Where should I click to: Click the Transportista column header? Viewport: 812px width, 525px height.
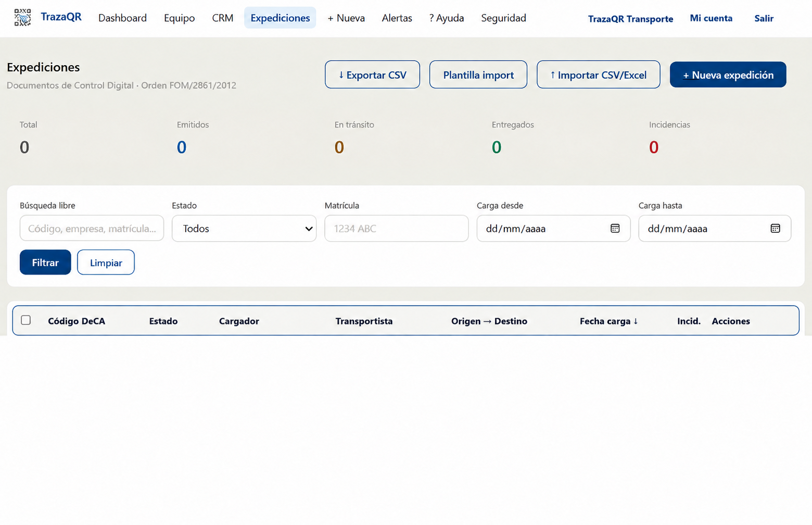coord(364,321)
